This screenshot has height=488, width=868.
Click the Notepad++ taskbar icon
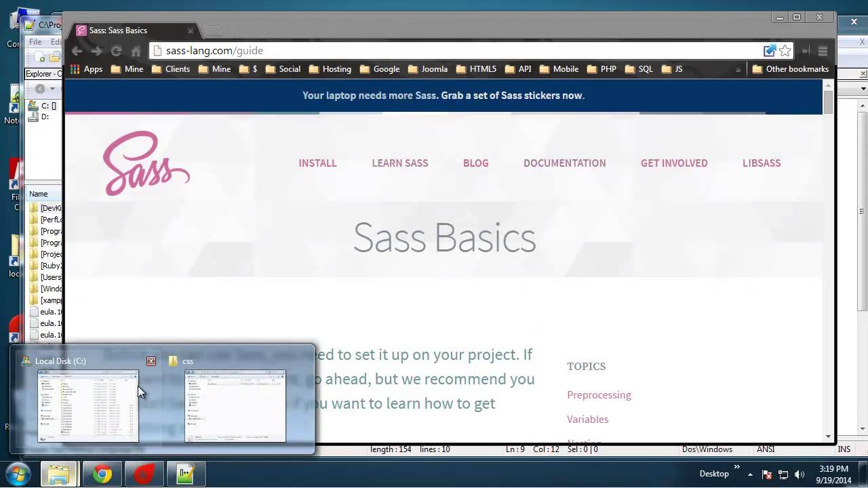185,474
